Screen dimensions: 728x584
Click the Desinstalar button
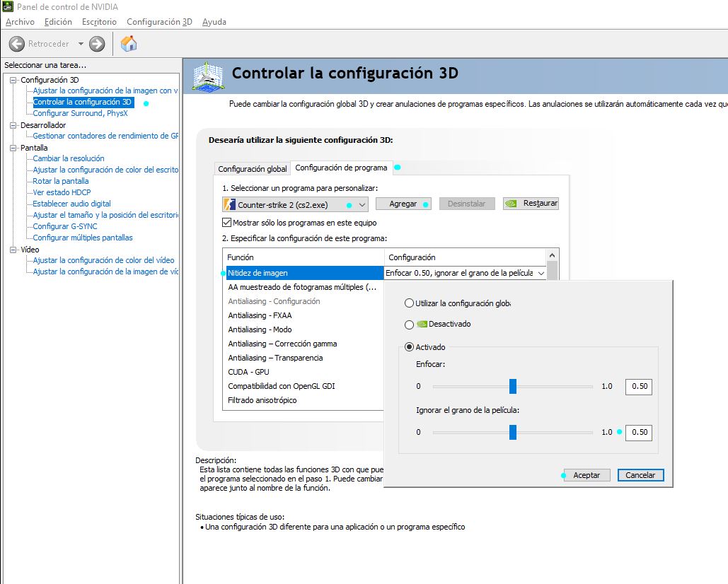click(x=467, y=204)
